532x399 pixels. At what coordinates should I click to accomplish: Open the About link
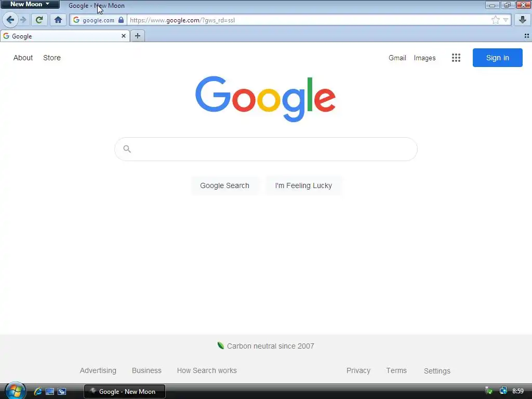(23, 58)
